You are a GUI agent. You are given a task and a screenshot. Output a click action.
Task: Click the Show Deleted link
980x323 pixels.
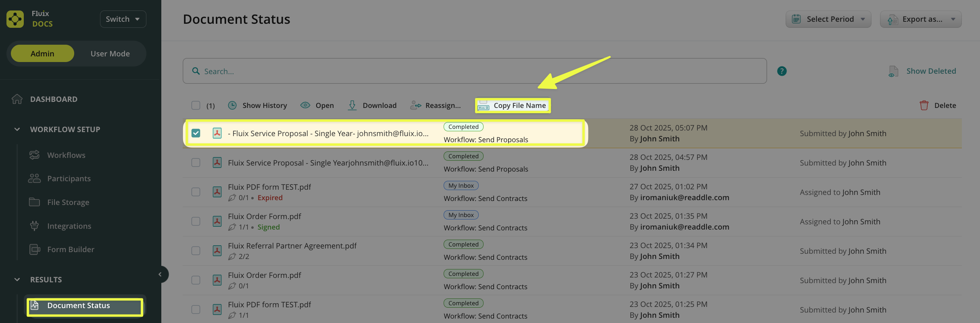(x=931, y=71)
